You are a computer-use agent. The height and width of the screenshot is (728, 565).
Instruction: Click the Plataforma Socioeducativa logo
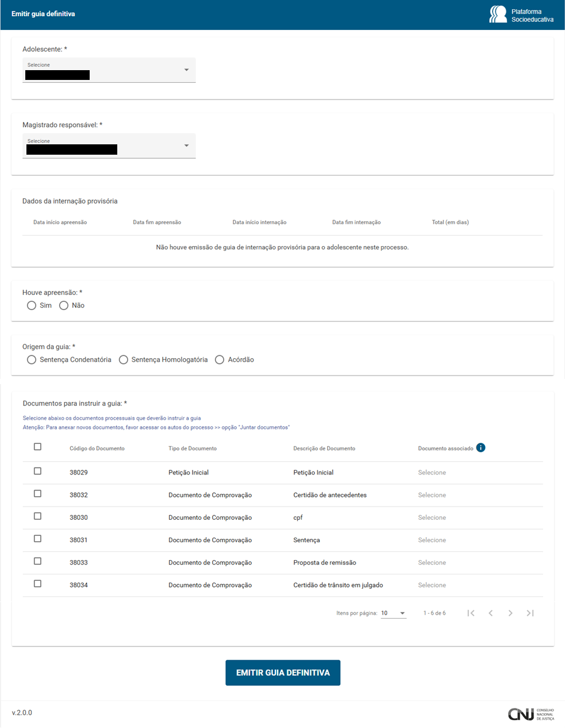[x=521, y=15]
